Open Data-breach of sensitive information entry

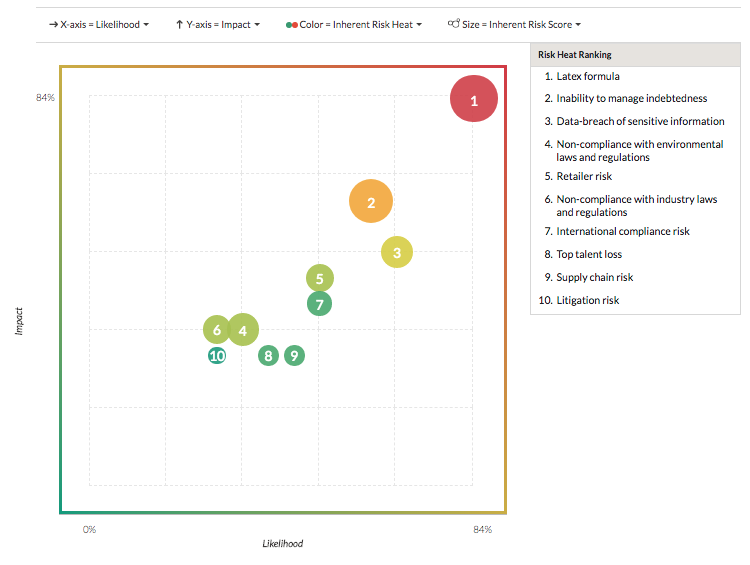coord(640,121)
